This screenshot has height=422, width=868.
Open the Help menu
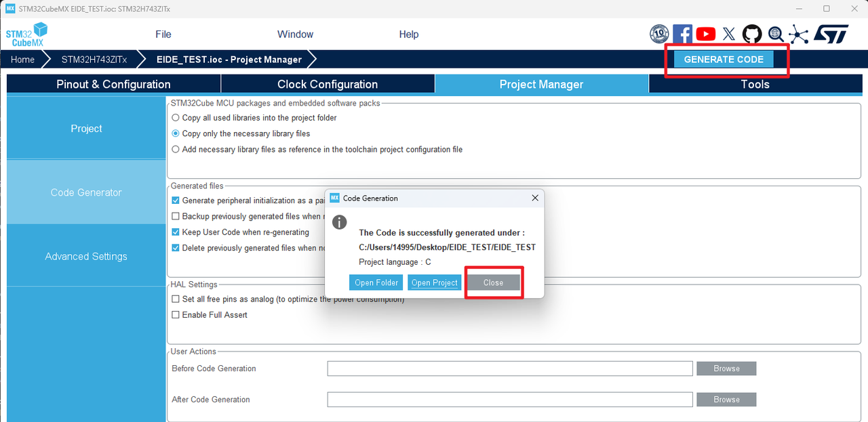[409, 34]
